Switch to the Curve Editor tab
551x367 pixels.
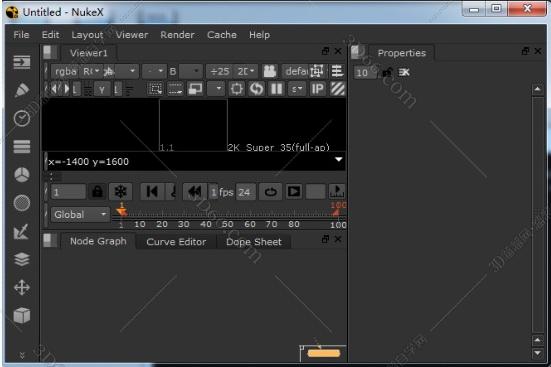(176, 242)
